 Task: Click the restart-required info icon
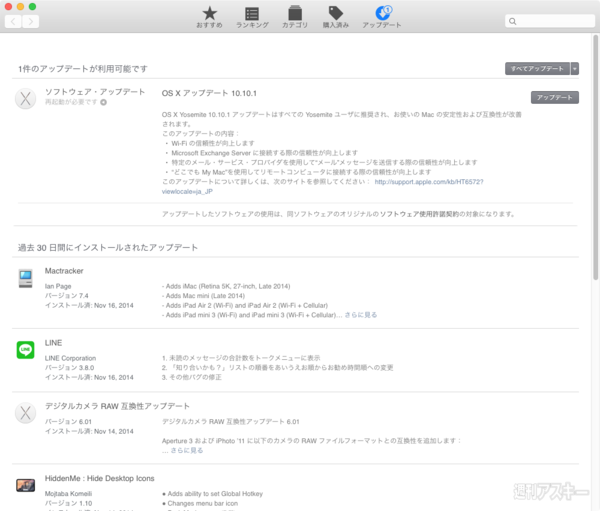click(x=103, y=102)
